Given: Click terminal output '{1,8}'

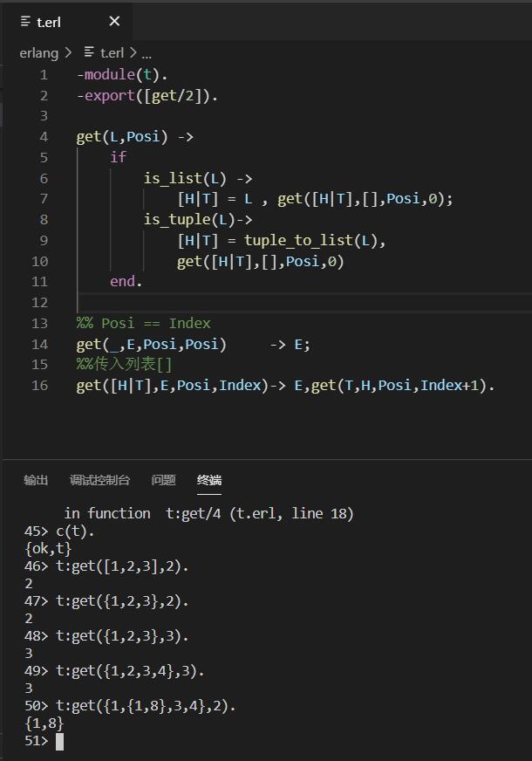Looking at the screenshot, I should pyautogui.click(x=44, y=723).
